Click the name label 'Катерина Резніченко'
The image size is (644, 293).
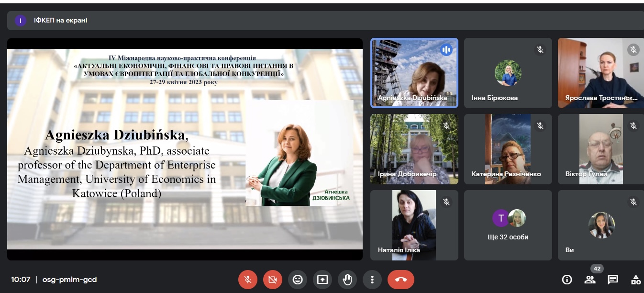(x=506, y=174)
